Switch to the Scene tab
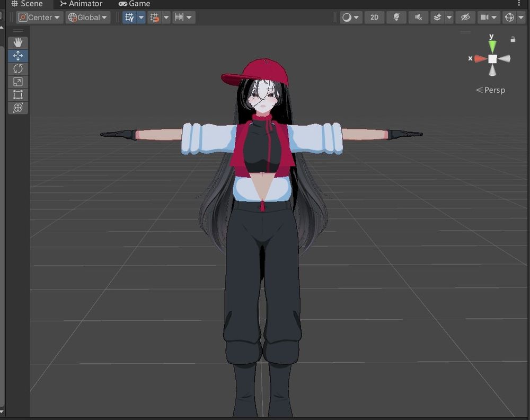The image size is (530, 420). coord(27,4)
